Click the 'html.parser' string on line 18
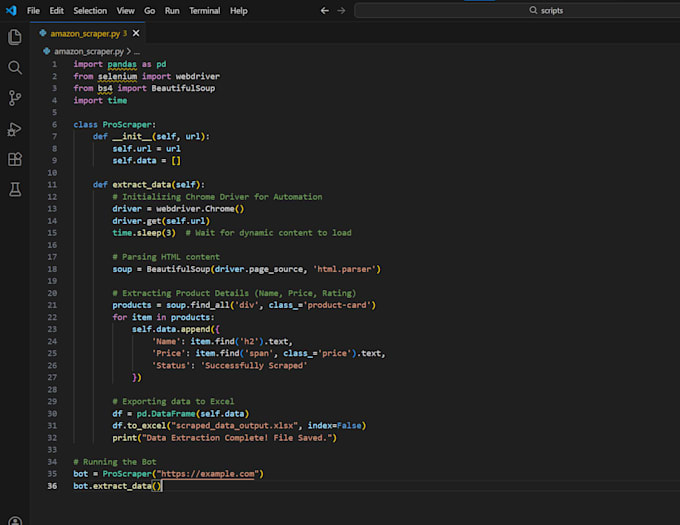The image size is (680, 525). (344, 269)
